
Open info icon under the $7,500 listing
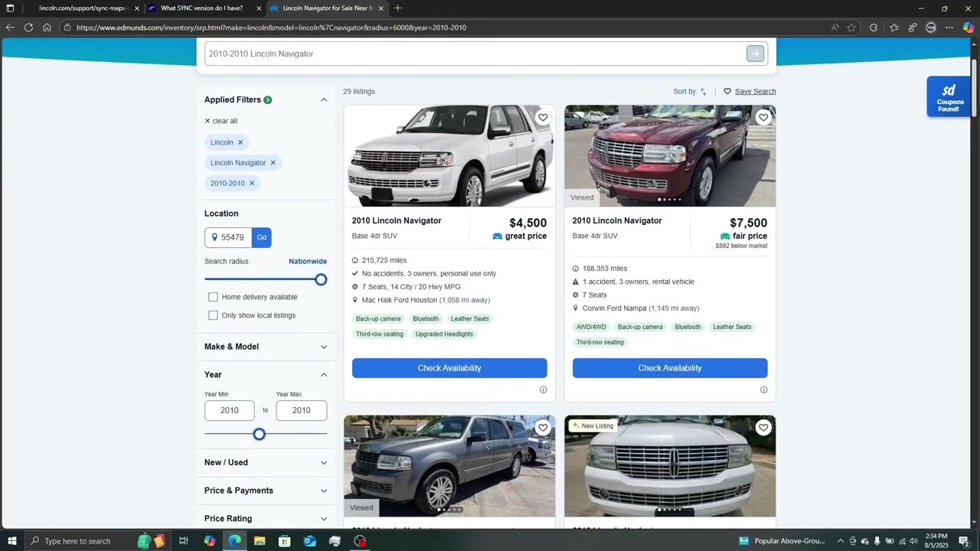tap(763, 390)
